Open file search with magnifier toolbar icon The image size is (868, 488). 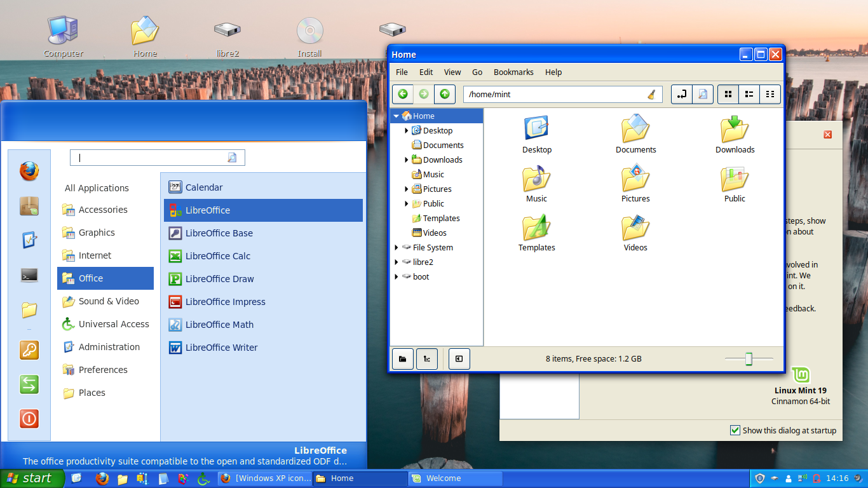pyautogui.click(x=703, y=94)
